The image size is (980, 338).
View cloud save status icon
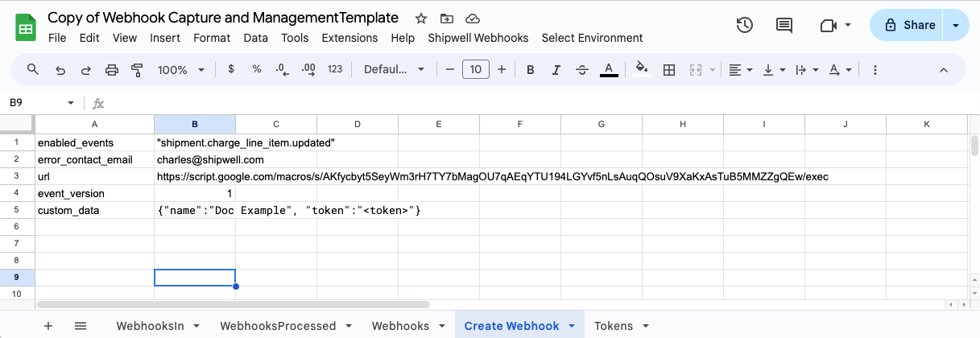coord(473,19)
